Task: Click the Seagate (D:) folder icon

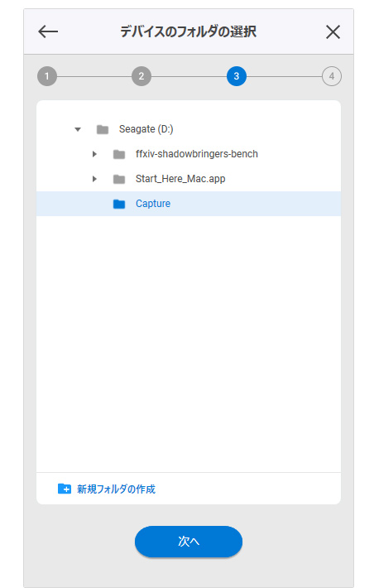Action: pos(103,130)
